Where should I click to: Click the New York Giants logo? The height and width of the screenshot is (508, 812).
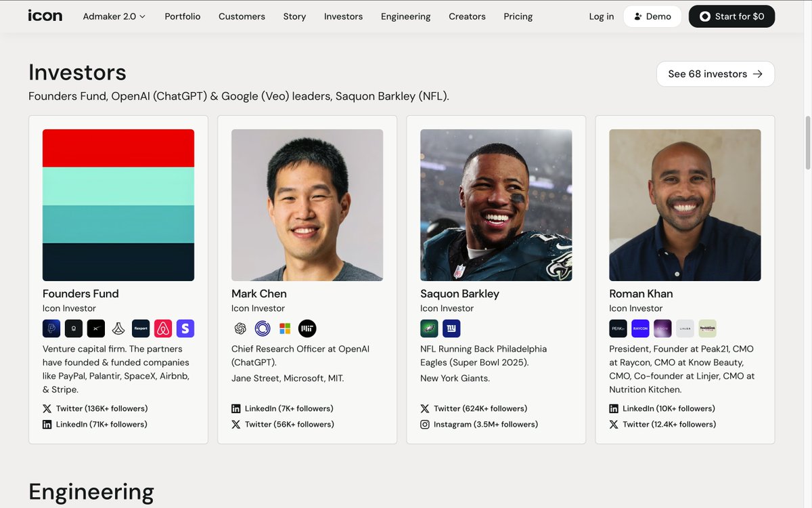[x=451, y=329]
